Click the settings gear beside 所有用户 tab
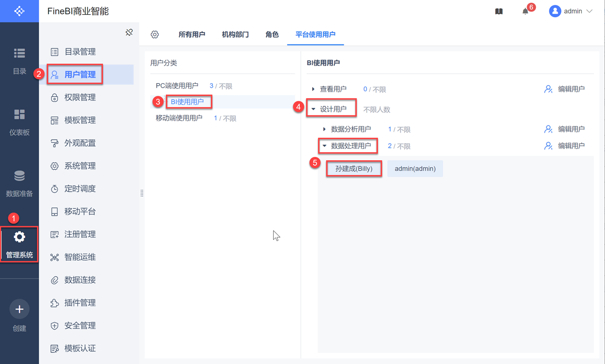605x364 pixels. tap(155, 34)
